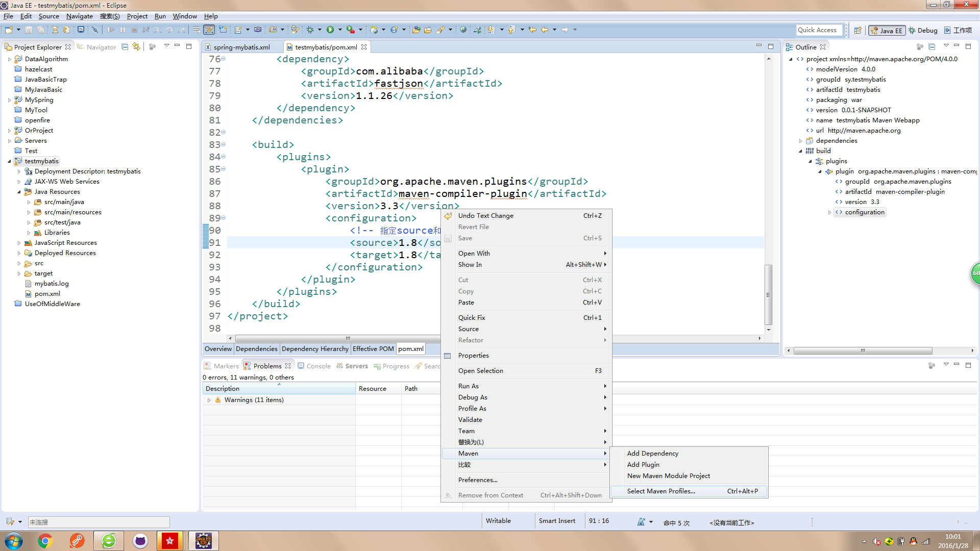Choose Select Maven Profiles... in submenu
Image resolution: width=980 pixels, height=551 pixels.
[x=661, y=491]
